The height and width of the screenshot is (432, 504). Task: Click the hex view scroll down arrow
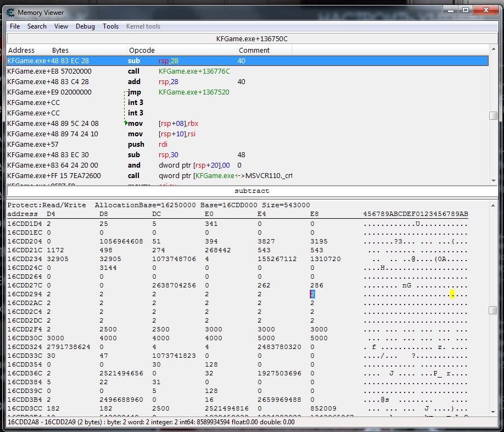pos(493,412)
